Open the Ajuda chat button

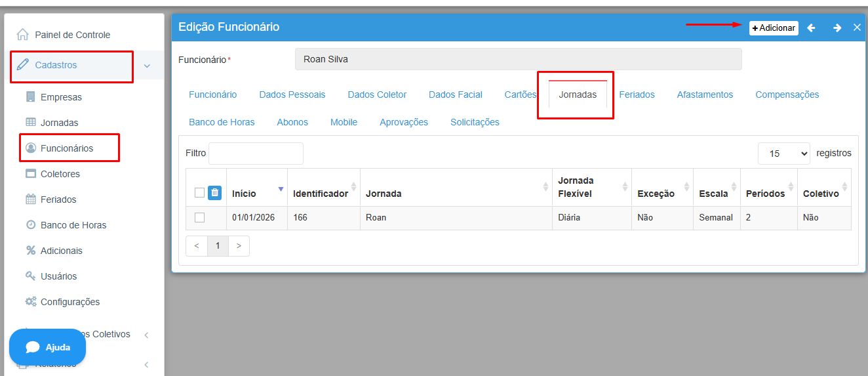[47, 347]
